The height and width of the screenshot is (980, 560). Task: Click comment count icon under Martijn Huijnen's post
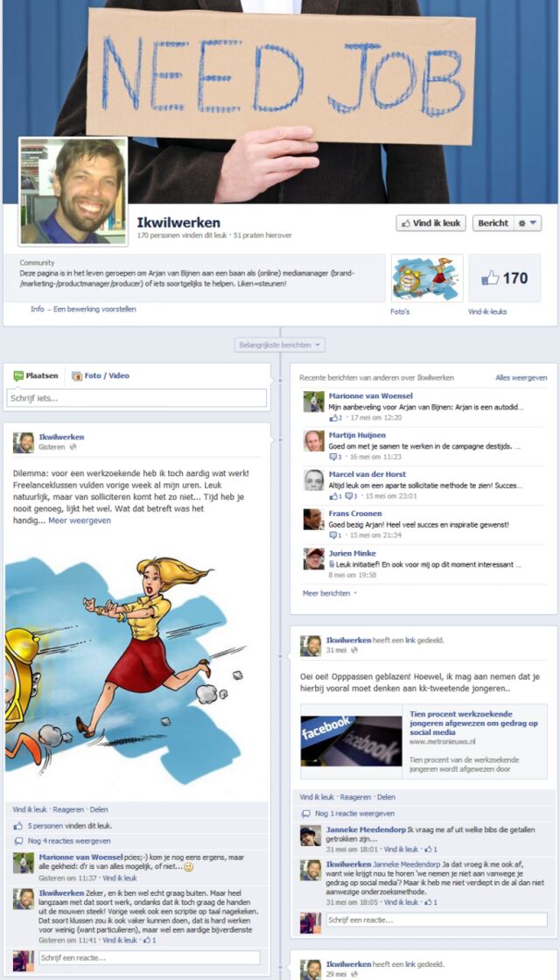pos(335,457)
